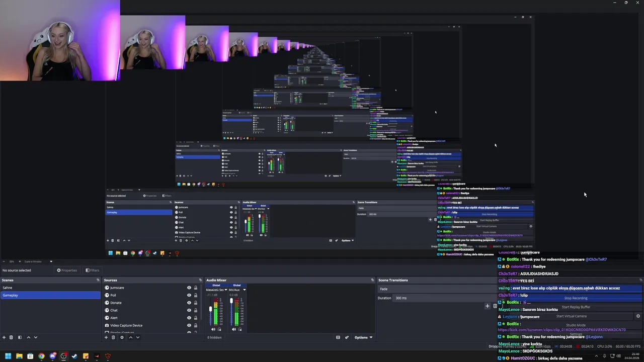
Task: Open advanced audio properties gears icon
Action: click(347, 337)
